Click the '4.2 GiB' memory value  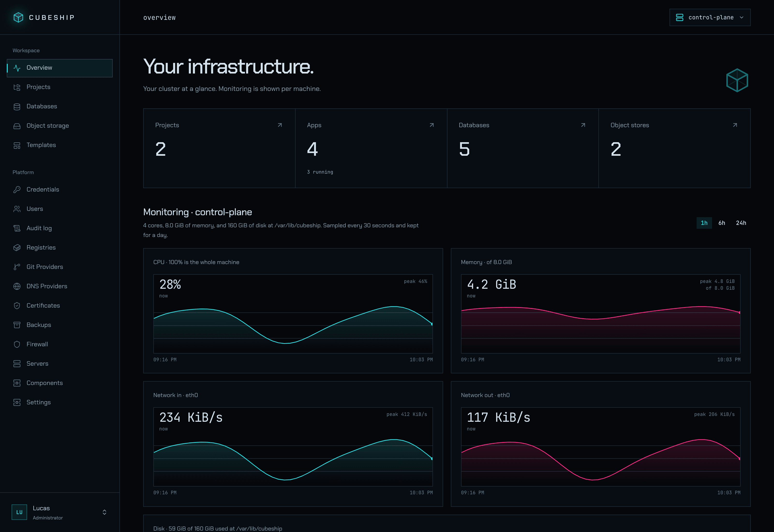tap(491, 285)
